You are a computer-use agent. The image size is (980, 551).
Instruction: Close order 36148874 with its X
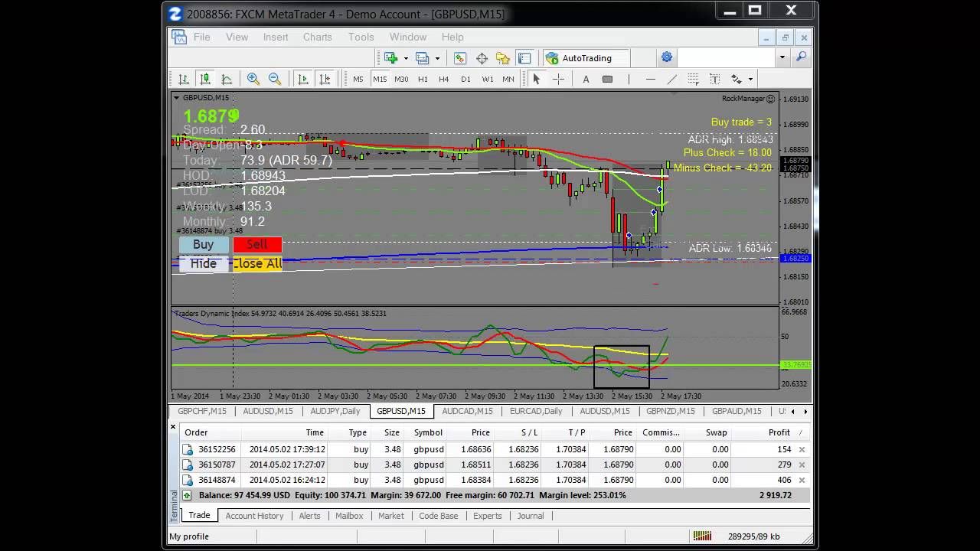point(802,480)
